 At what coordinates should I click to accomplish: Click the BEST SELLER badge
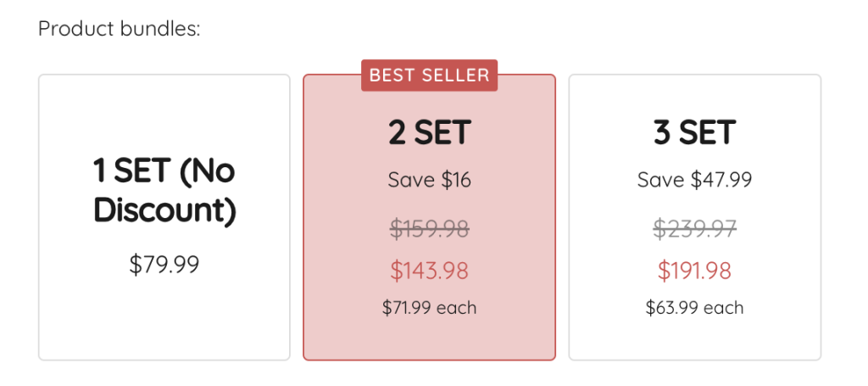[429, 76]
